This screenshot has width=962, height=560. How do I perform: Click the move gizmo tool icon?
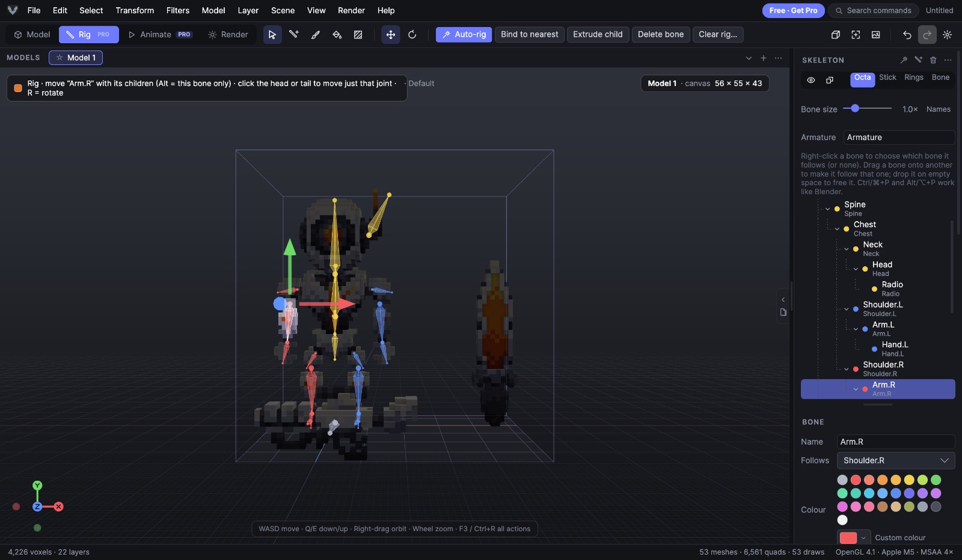click(391, 35)
